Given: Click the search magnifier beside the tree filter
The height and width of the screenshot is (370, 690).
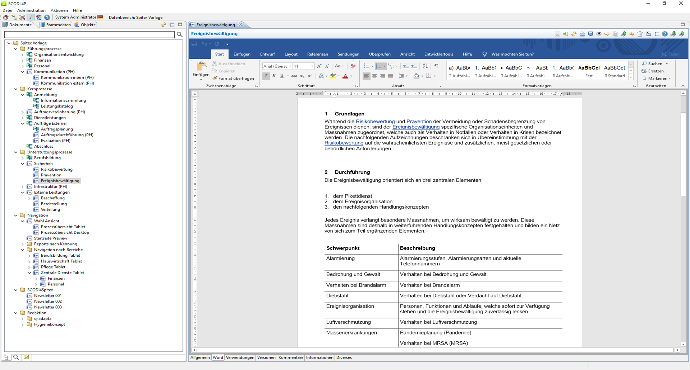Looking at the screenshot, I should coord(179,34).
